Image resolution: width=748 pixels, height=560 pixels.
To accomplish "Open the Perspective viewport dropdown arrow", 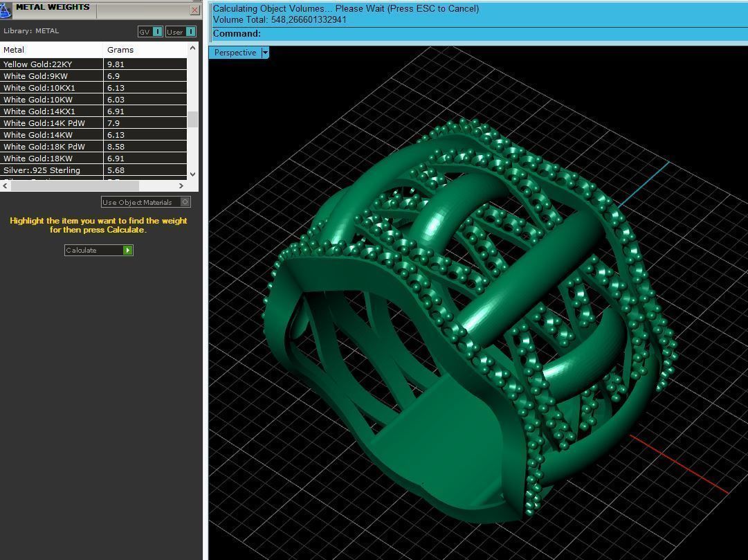I will click(x=265, y=53).
